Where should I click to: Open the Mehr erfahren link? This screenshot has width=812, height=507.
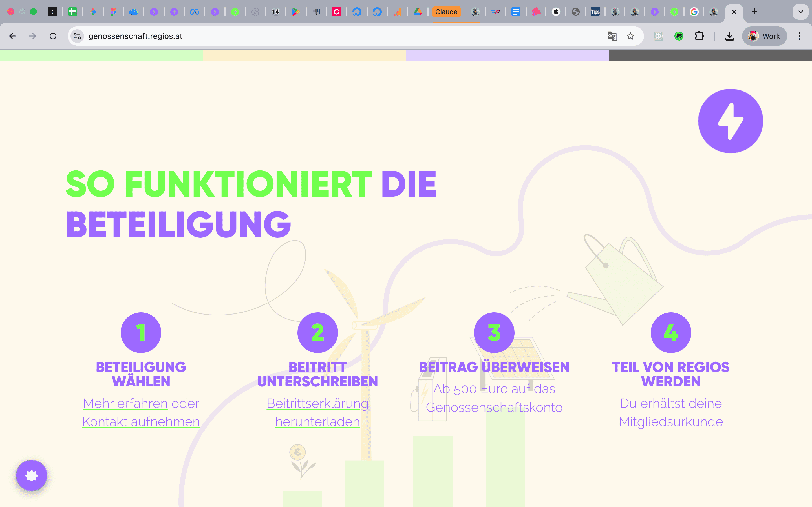pyautogui.click(x=125, y=403)
